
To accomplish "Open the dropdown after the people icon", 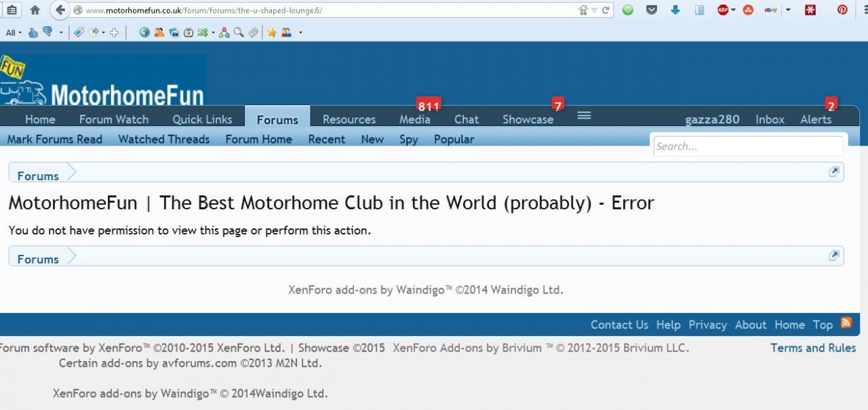I will (300, 32).
